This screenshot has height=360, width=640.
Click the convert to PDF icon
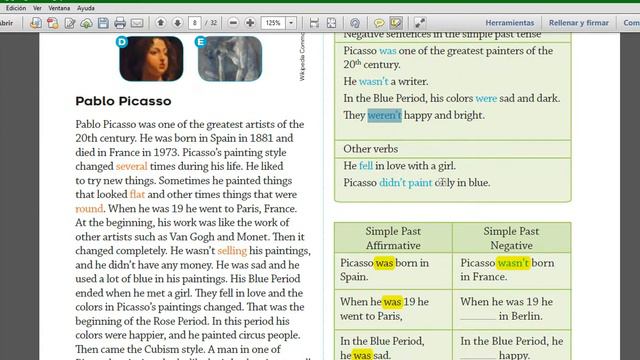pos(53,23)
